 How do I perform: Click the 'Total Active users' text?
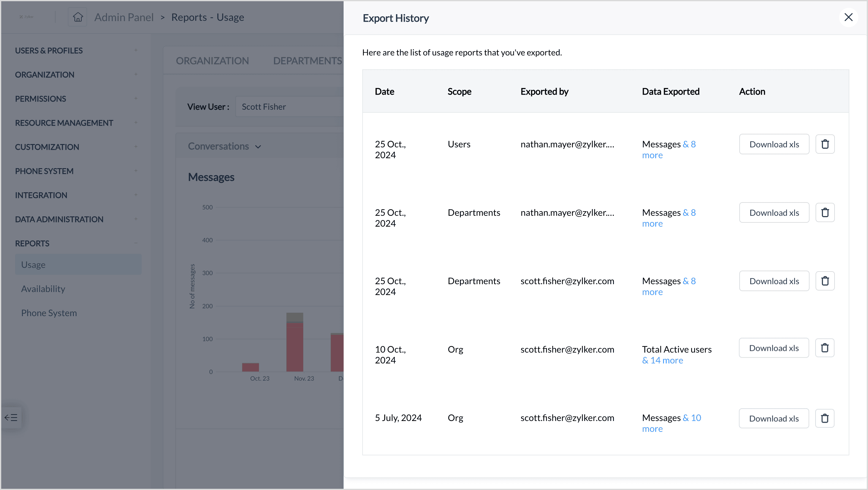(677, 350)
